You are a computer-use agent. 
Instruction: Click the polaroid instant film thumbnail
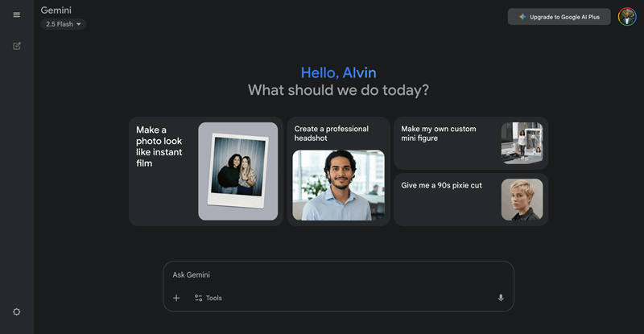click(x=237, y=171)
